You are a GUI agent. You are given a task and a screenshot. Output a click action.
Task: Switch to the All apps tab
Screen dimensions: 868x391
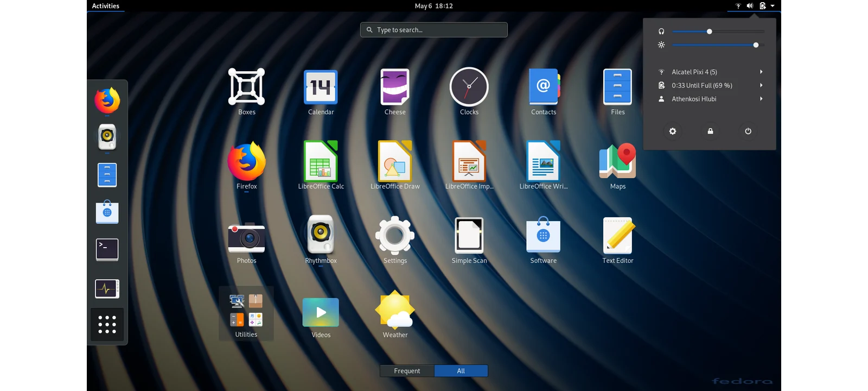point(461,371)
